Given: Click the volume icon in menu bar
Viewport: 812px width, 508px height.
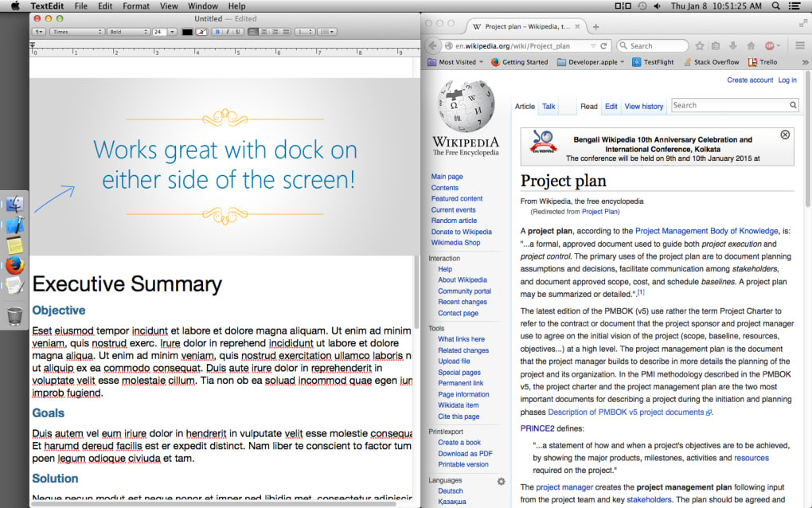Looking at the screenshot, I should click(657, 6).
